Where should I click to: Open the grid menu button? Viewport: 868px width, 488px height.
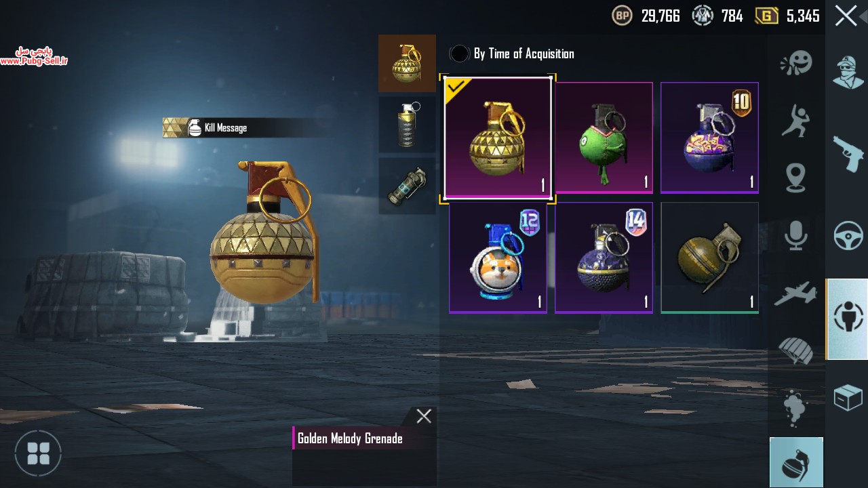38,453
